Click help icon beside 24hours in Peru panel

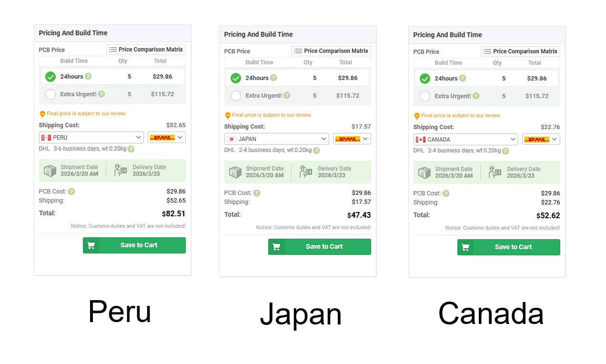pyautogui.click(x=88, y=76)
